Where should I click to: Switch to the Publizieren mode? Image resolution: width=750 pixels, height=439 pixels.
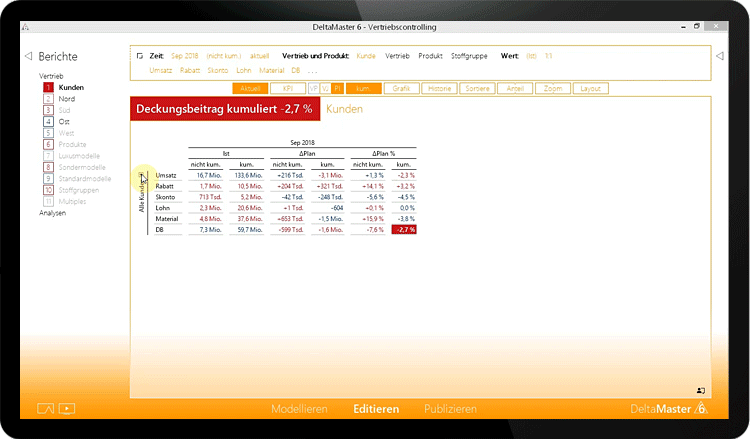(451, 409)
